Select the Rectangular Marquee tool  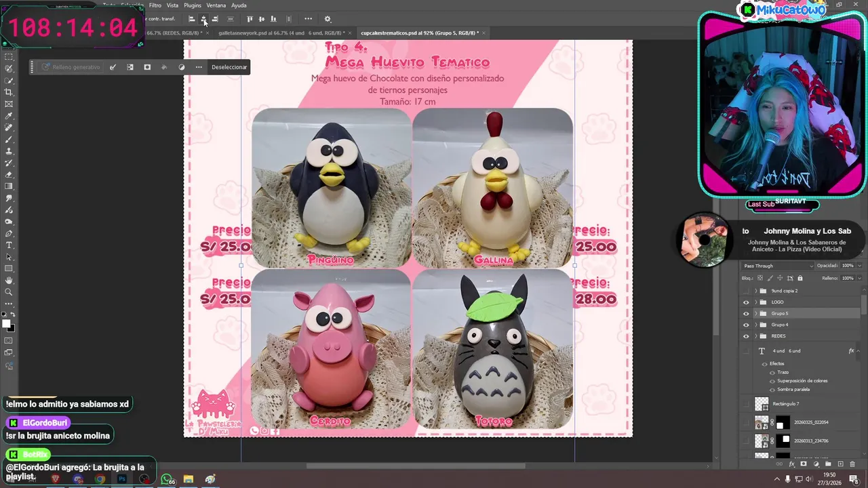coord(9,57)
